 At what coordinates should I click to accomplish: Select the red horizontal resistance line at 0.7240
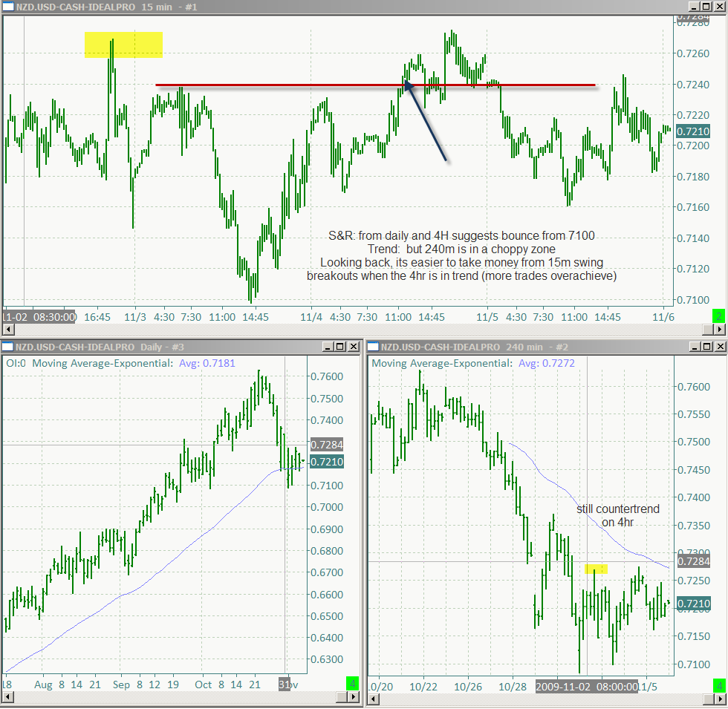[x=375, y=85]
